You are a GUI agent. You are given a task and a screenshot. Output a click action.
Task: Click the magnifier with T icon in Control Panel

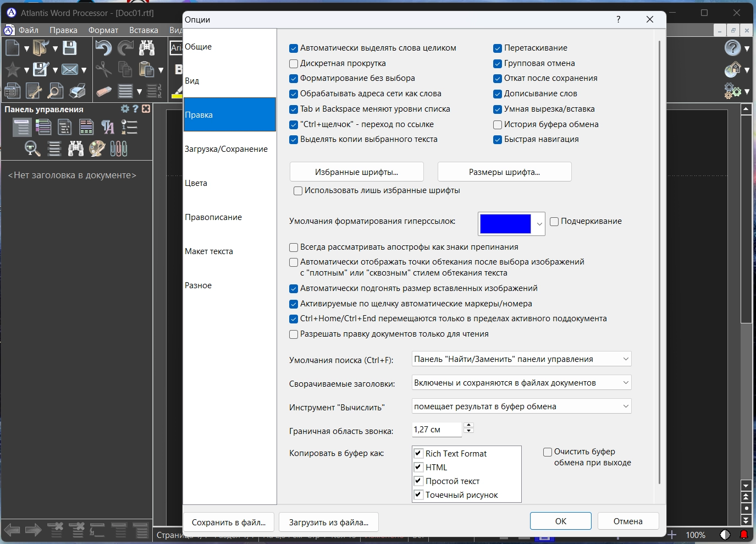tap(32, 149)
